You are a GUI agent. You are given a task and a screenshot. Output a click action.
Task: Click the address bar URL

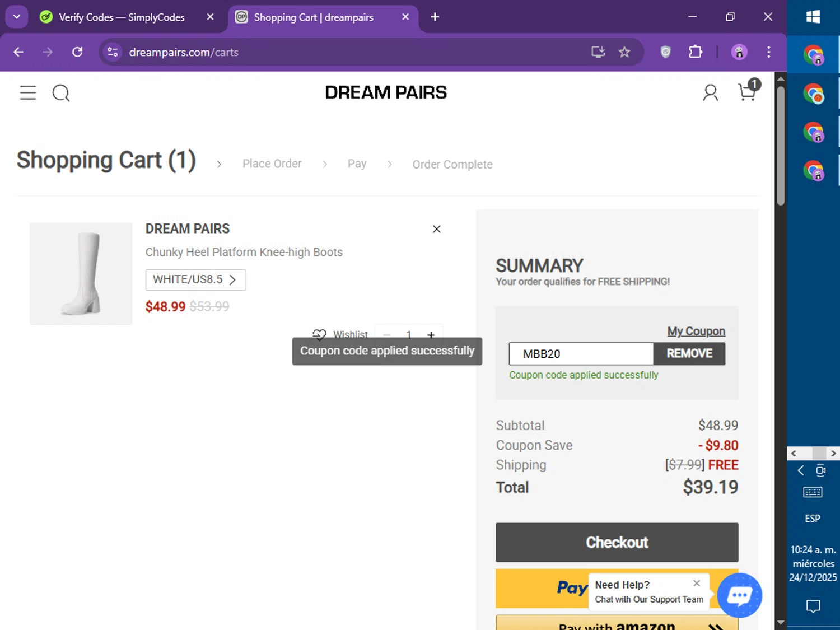[184, 52]
